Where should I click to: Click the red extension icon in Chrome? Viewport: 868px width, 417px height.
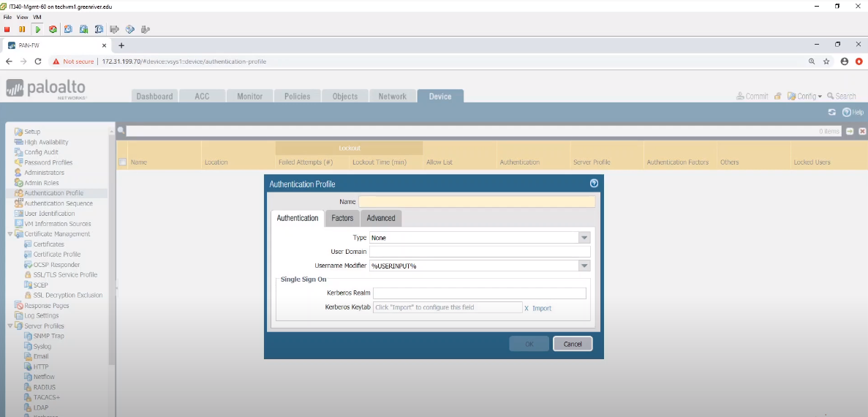859,61
